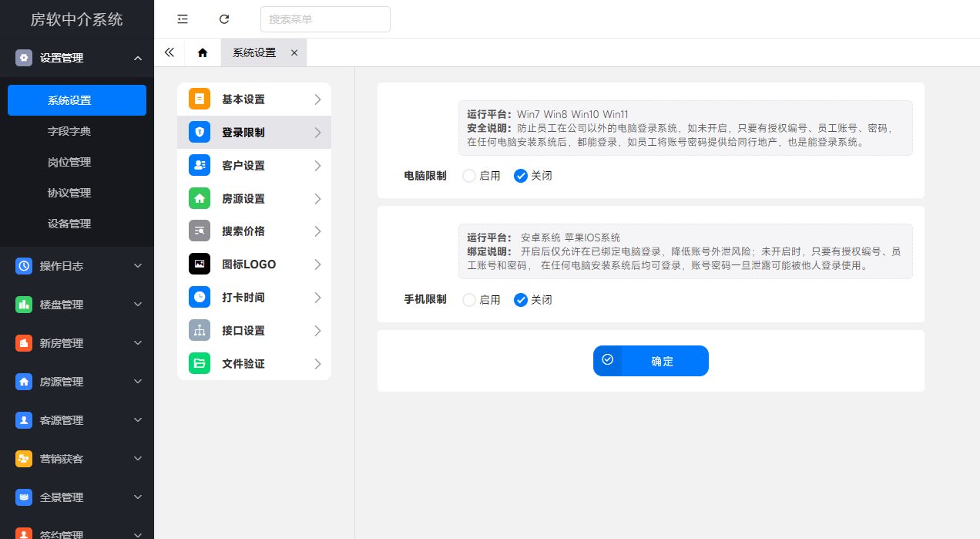Close the 系统设置 tab
This screenshot has height=539, width=980.
[294, 52]
